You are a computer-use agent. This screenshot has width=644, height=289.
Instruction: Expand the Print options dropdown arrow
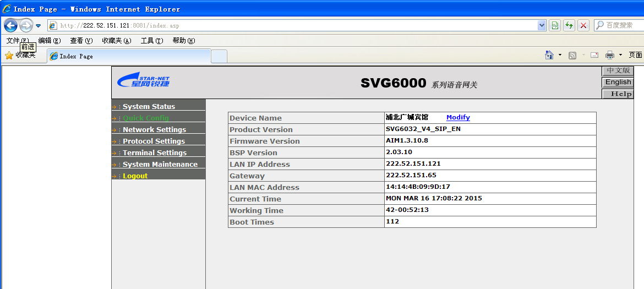pyautogui.click(x=620, y=55)
